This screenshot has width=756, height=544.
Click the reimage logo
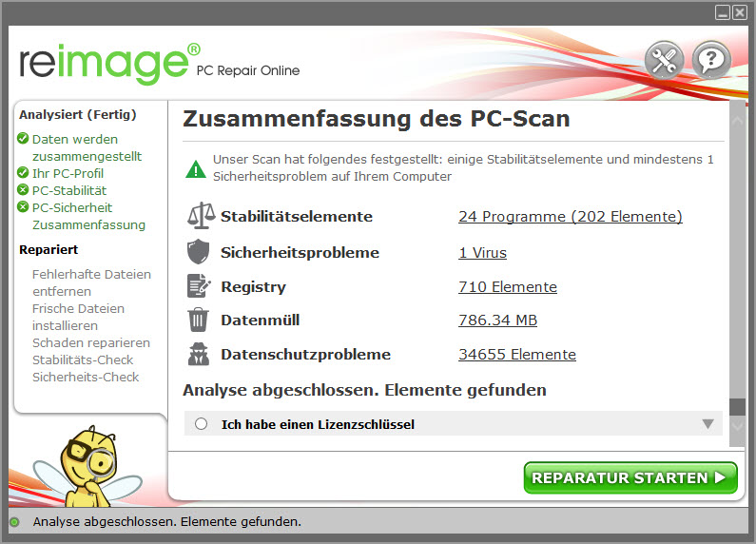coord(110,64)
